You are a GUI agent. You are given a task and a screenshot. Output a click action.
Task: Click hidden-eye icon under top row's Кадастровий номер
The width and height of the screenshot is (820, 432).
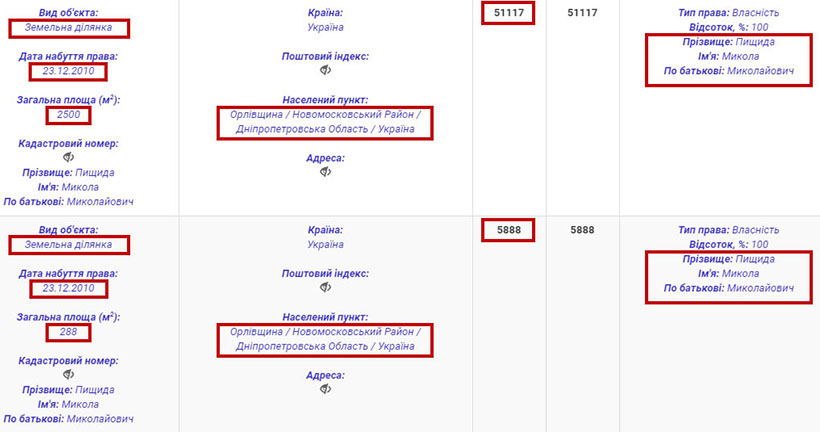pos(68,158)
